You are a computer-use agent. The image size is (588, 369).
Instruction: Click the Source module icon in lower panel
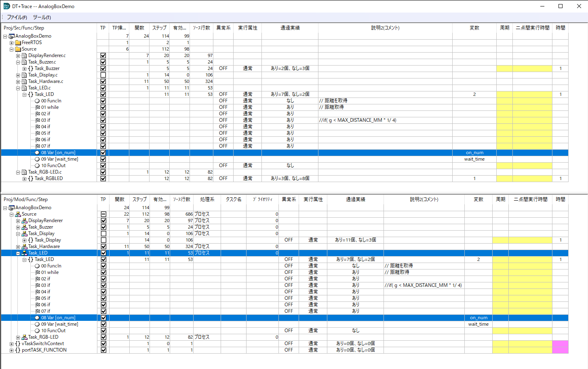pyautogui.click(x=18, y=214)
